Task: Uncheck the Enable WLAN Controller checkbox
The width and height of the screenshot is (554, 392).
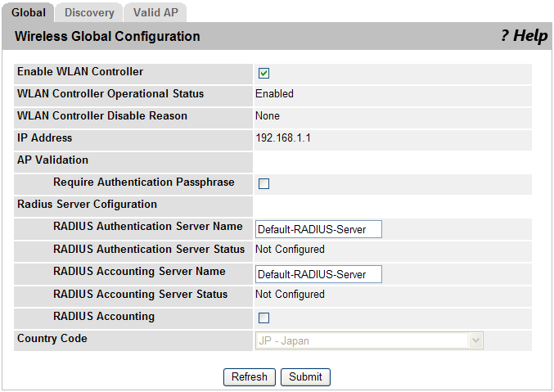Action: (x=264, y=74)
